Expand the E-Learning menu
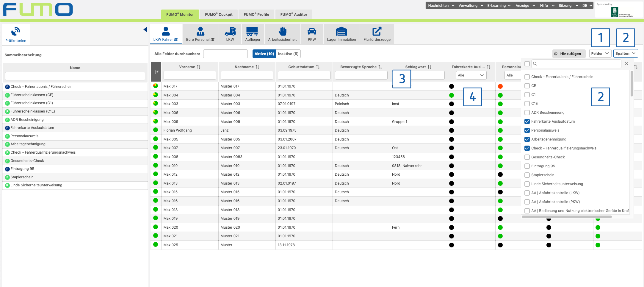The width and height of the screenshot is (644, 287). coord(499,6)
